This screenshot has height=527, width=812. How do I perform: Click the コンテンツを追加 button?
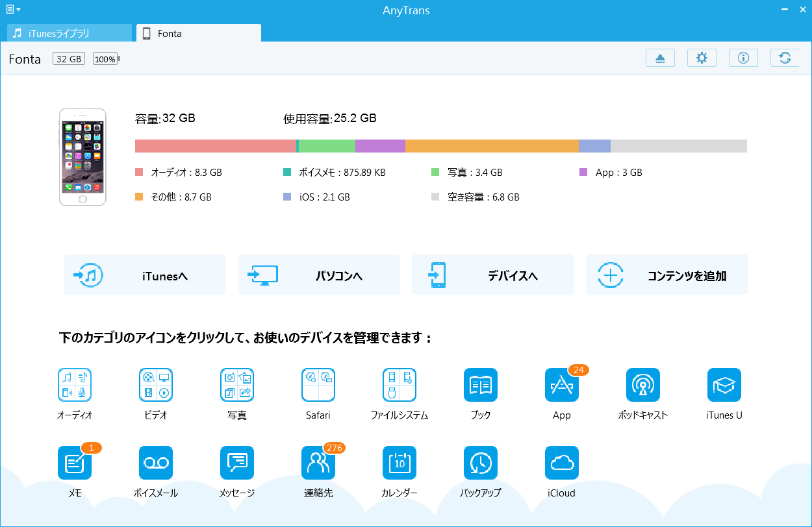coord(667,275)
